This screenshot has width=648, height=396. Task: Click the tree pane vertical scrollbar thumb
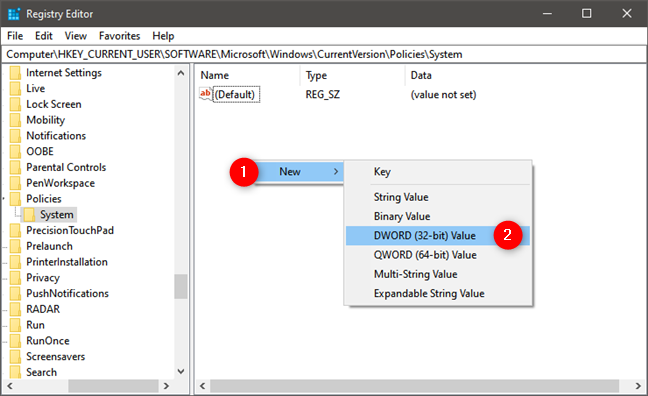(181, 286)
